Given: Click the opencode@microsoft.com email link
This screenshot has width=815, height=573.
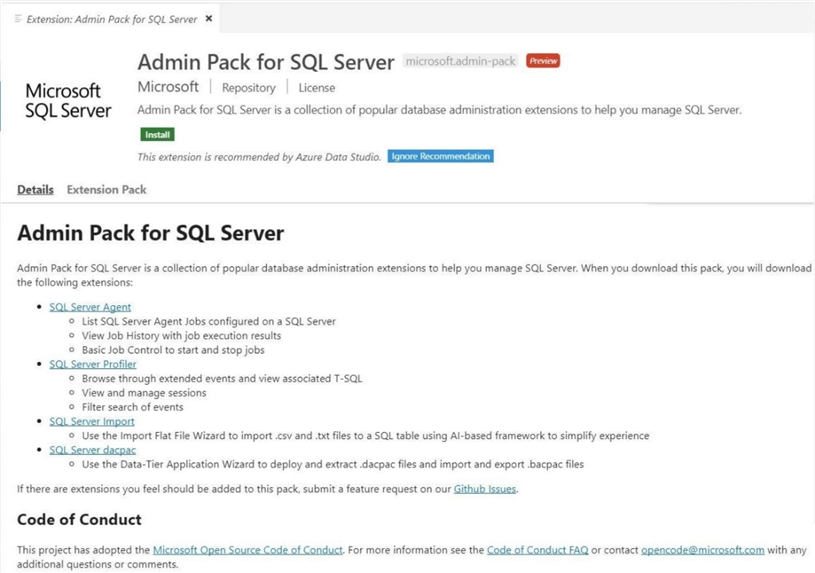Looking at the screenshot, I should [703, 550].
